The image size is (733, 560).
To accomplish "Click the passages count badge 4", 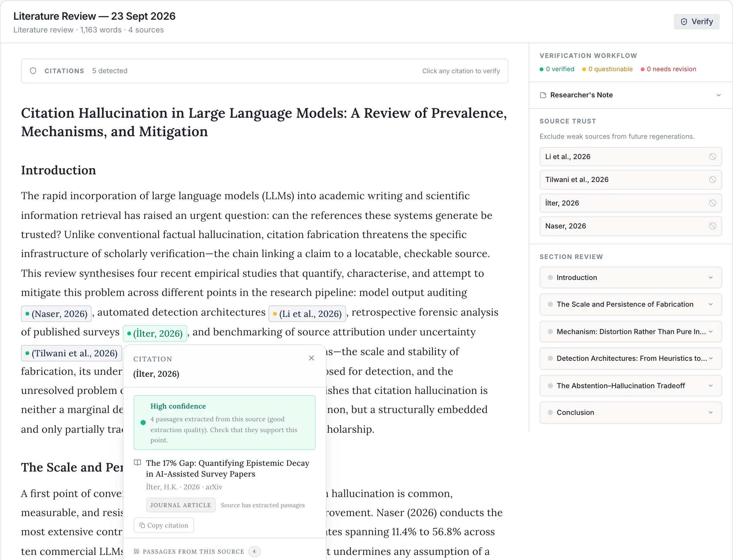I will pyautogui.click(x=254, y=551).
